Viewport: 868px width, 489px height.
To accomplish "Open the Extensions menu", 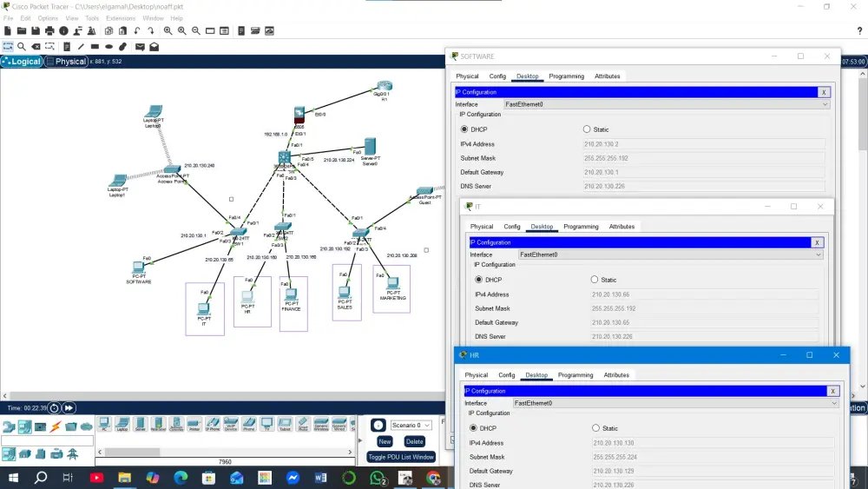I will click(121, 18).
